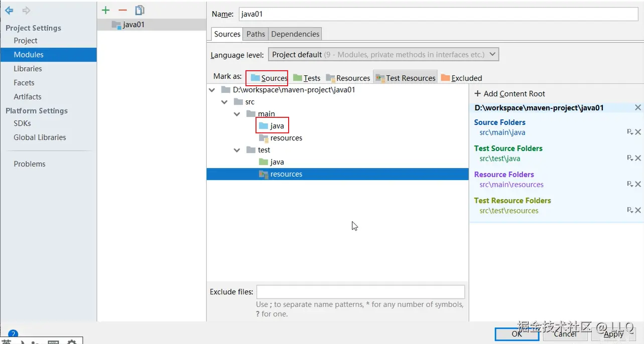This screenshot has height=344, width=644.
Task: Add a new module with plus icon
Action: [106, 10]
